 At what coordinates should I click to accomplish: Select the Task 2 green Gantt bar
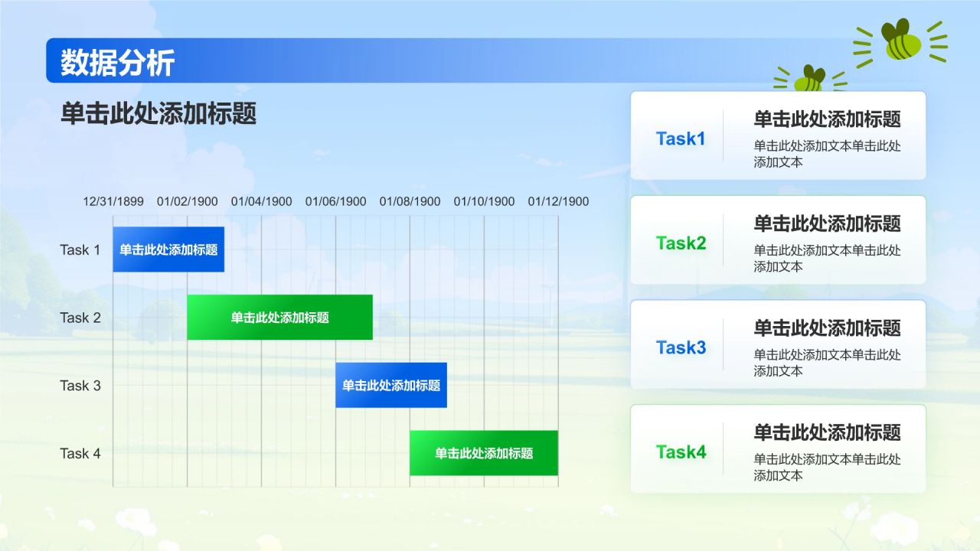[279, 318]
